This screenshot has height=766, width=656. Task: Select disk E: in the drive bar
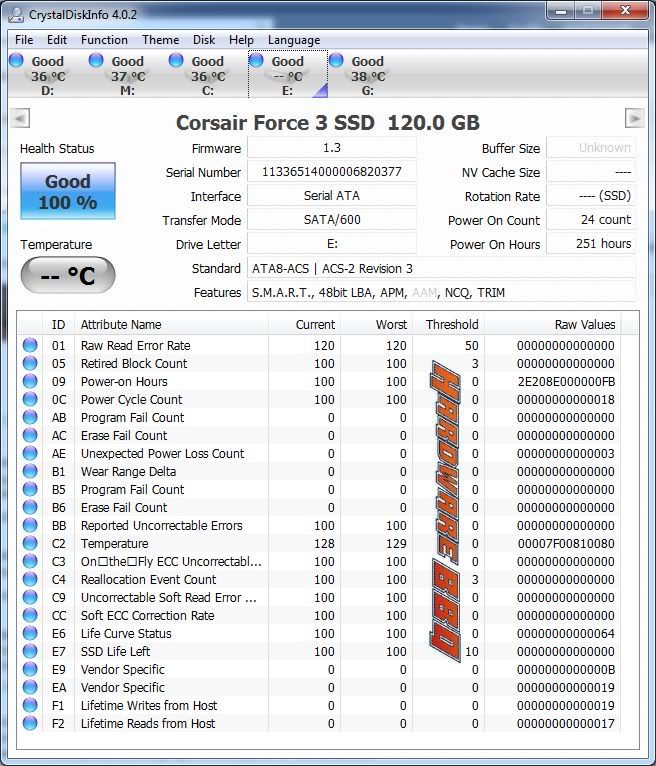pos(288,74)
